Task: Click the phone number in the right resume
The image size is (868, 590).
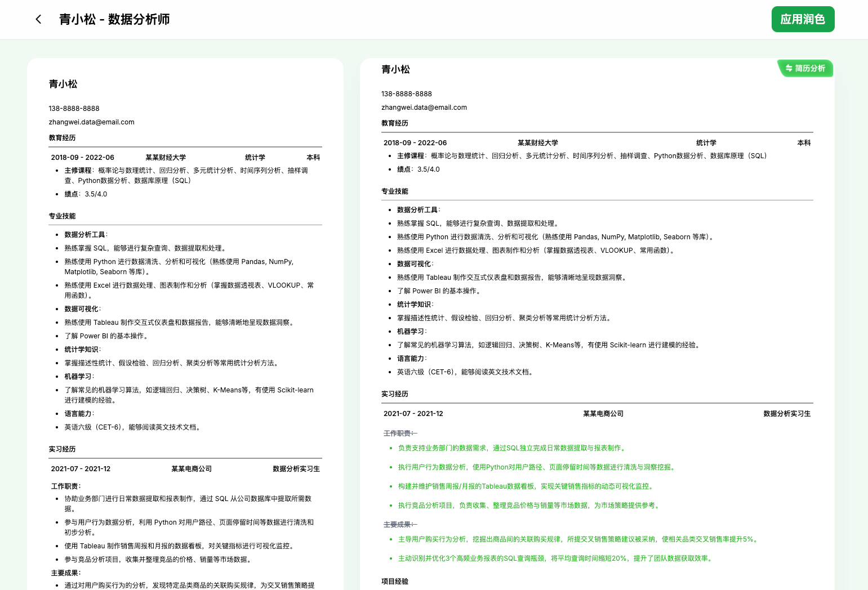Action: (406, 94)
